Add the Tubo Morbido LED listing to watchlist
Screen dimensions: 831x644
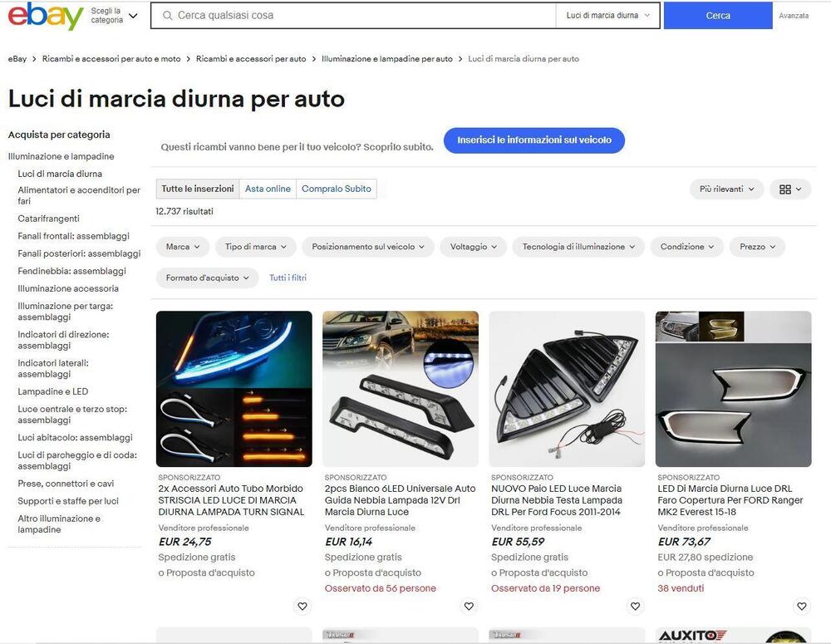(x=302, y=606)
